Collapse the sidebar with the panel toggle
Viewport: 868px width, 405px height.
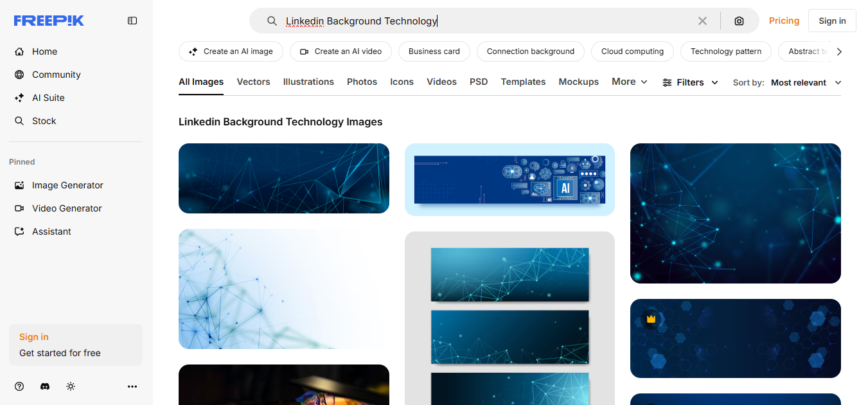pyautogui.click(x=132, y=20)
